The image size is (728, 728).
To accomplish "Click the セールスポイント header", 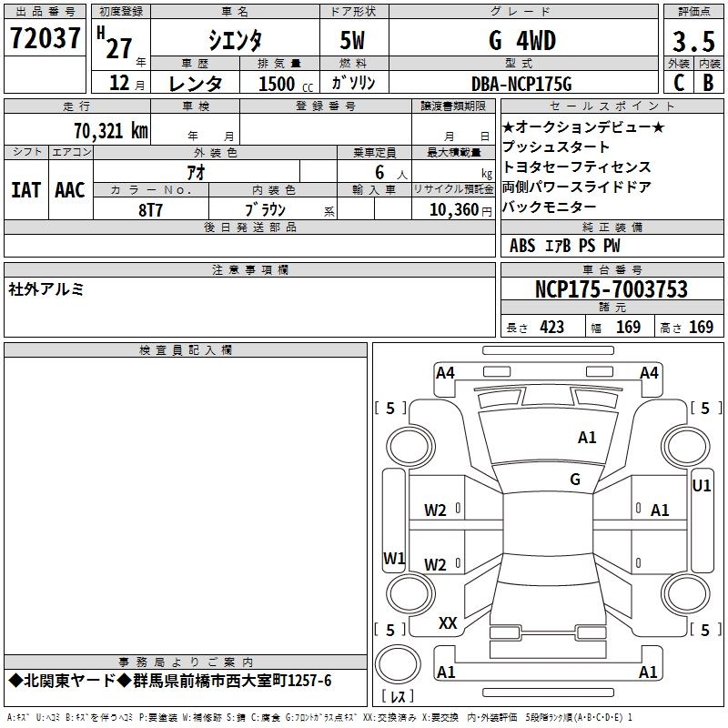I will tap(612, 106).
